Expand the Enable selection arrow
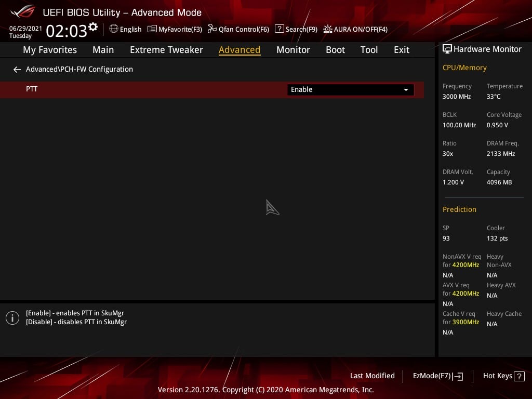Screen dimensions: 532x399 (x=406, y=89)
